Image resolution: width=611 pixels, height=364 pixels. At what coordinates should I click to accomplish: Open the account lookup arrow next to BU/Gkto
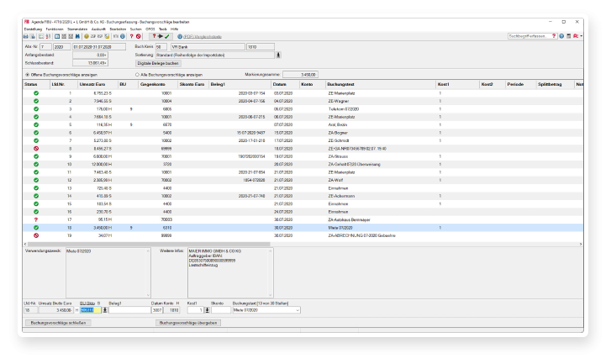(x=105, y=310)
